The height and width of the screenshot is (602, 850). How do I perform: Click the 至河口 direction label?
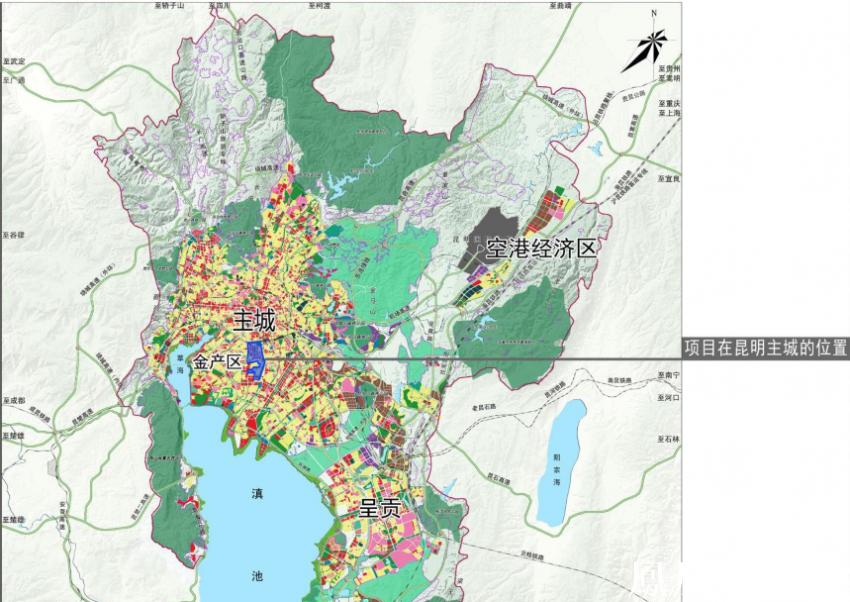click(669, 397)
